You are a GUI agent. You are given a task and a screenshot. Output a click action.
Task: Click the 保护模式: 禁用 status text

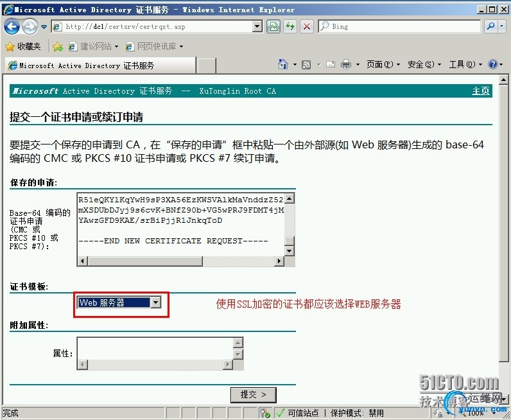click(x=357, y=413)
